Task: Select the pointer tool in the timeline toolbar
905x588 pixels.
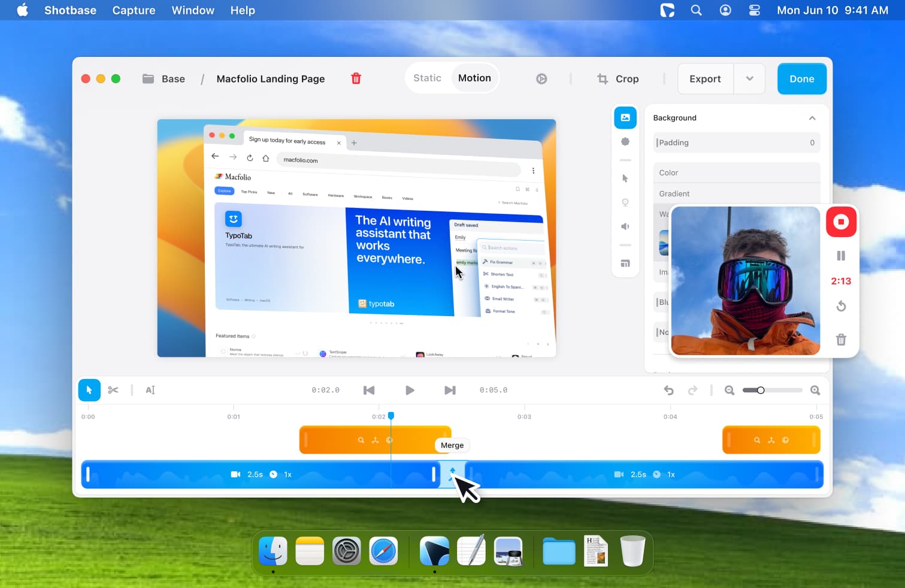Action: click(x=89, y=390)
